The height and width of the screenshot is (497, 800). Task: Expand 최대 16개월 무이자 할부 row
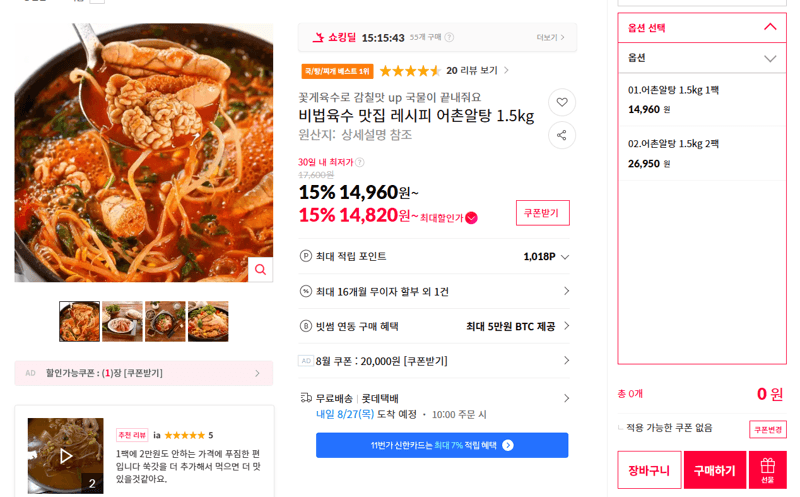coord(434,291)
